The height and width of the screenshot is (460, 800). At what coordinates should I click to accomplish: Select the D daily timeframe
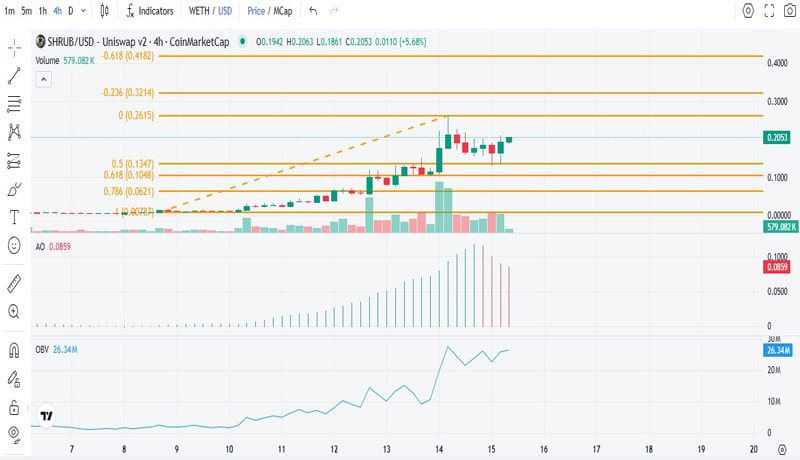[70, 11]
